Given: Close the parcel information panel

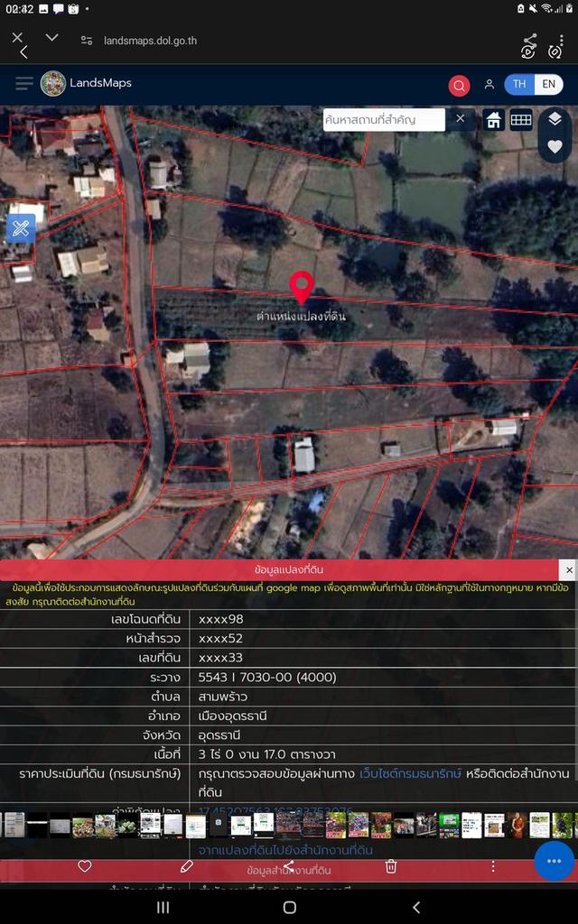Looking at the screenshot, I should click(567, 569).
